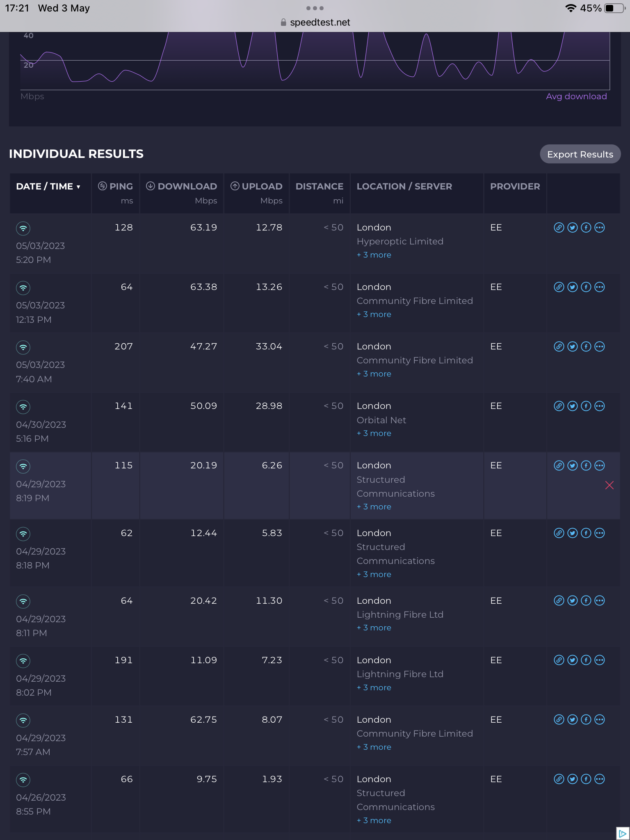Screen dimensions: 630x840
Task: Share 5:20 PM result on Twitter
Action: click(573, 228)
